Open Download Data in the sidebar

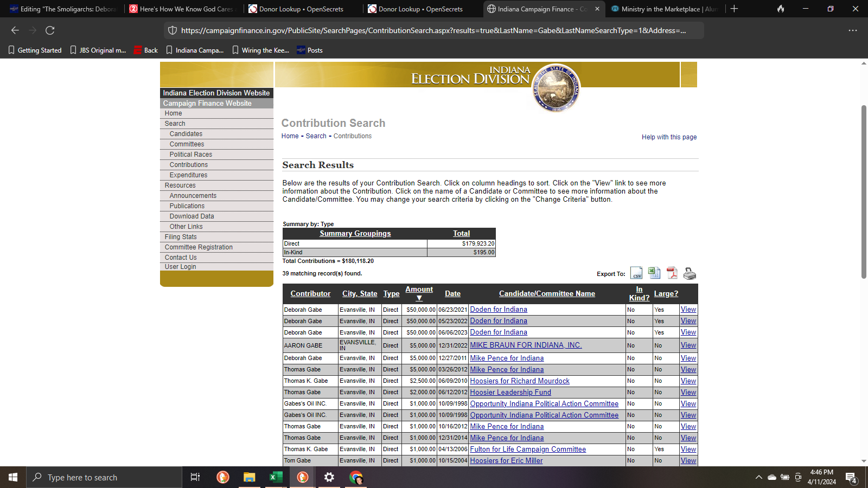[192, 216]
